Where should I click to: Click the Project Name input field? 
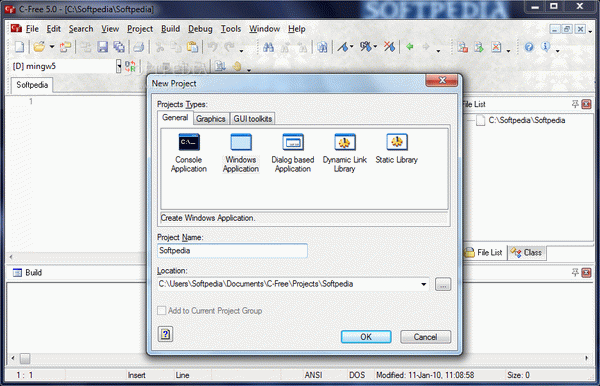[x=232, y=251]
